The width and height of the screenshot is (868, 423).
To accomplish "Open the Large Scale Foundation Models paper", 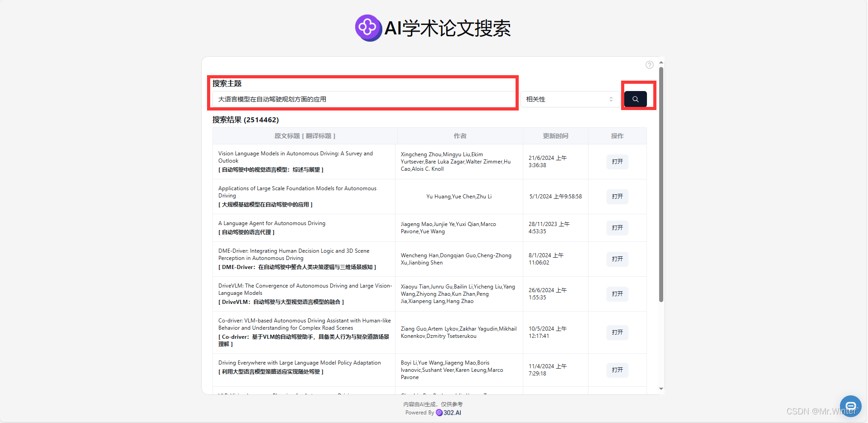I will point(617,197).
